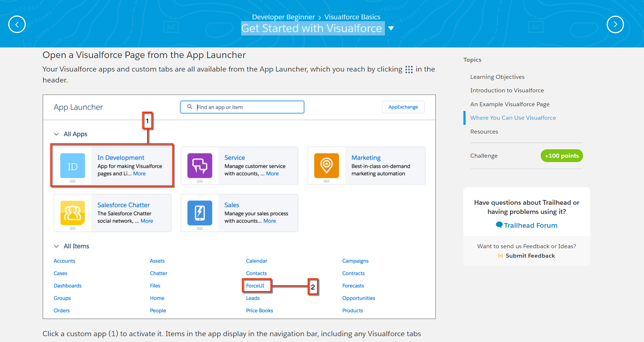Click the blue Sales lightning icon
This screenshot has width=644, height=342.
tap(200, 213)
